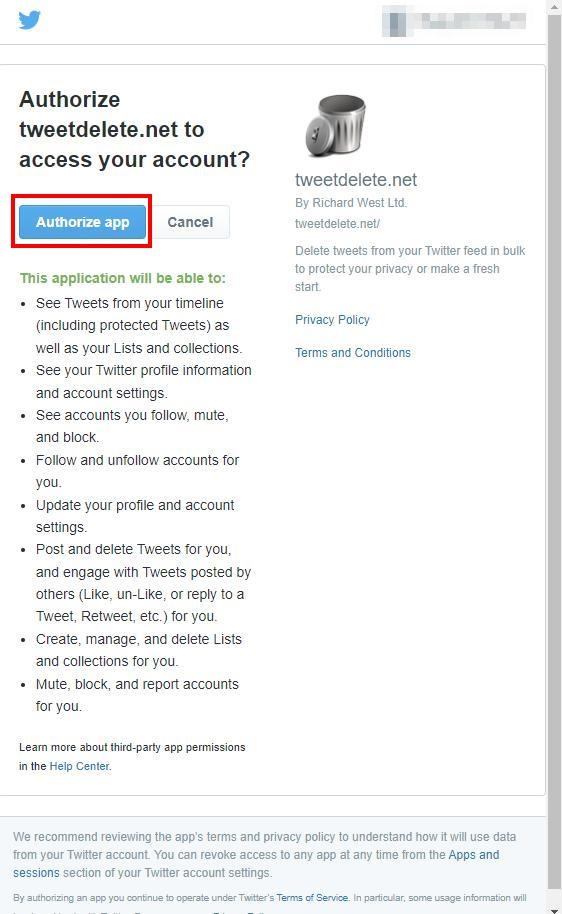The image size is (562, 914).
Task: Cancel the app authorization
Action: (x=190, y=222)
